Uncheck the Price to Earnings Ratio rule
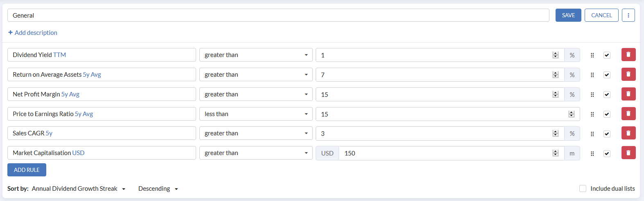644x201 pixels. (607, 114)
